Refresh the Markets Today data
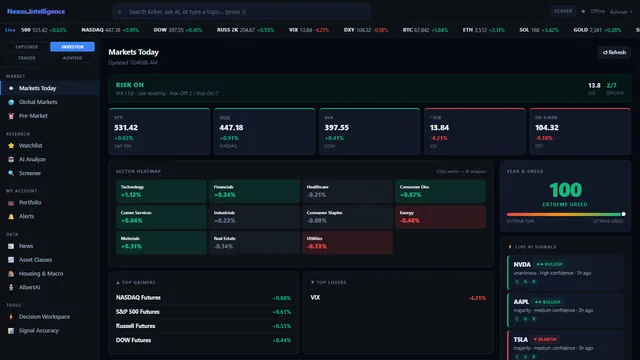 click(x=614, y=52)
